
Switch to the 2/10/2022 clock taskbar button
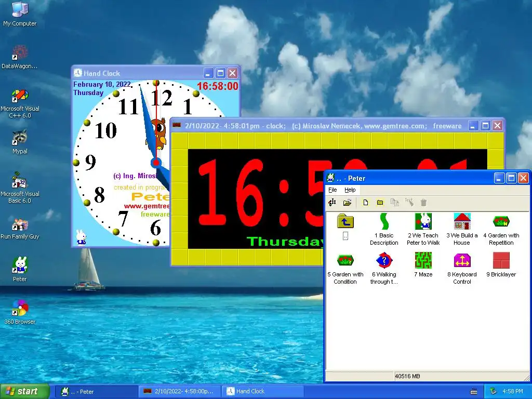tap(180, 392)
